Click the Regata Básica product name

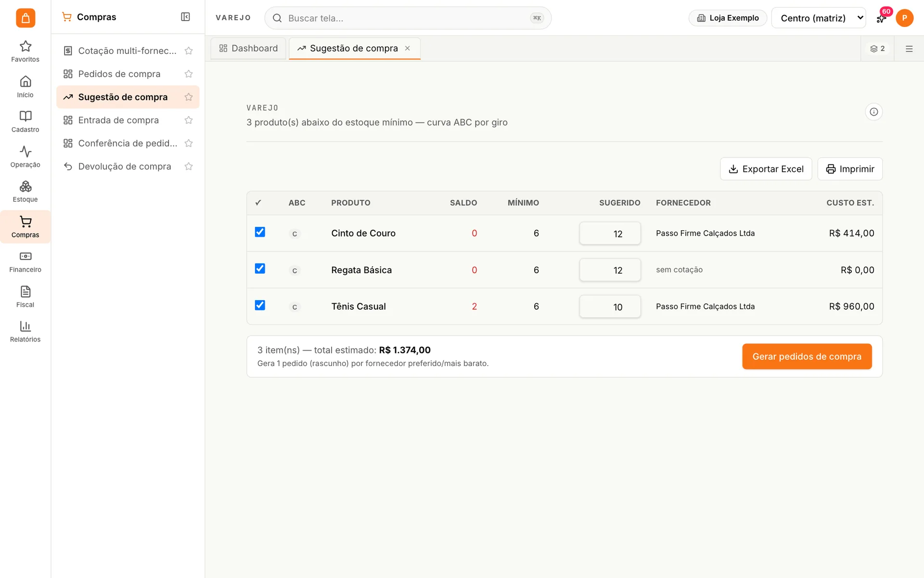coord(361,270)
